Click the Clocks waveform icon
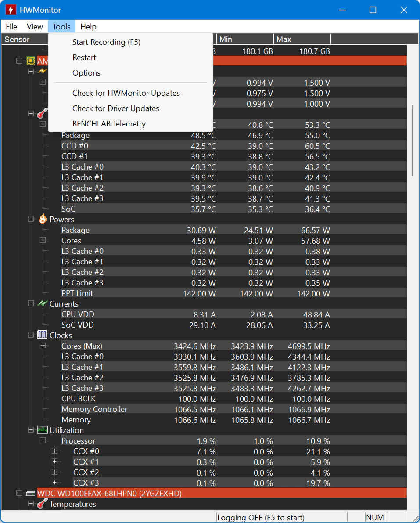Image resolution: width=420 pixels, height=523 pixels. [42, 335]
